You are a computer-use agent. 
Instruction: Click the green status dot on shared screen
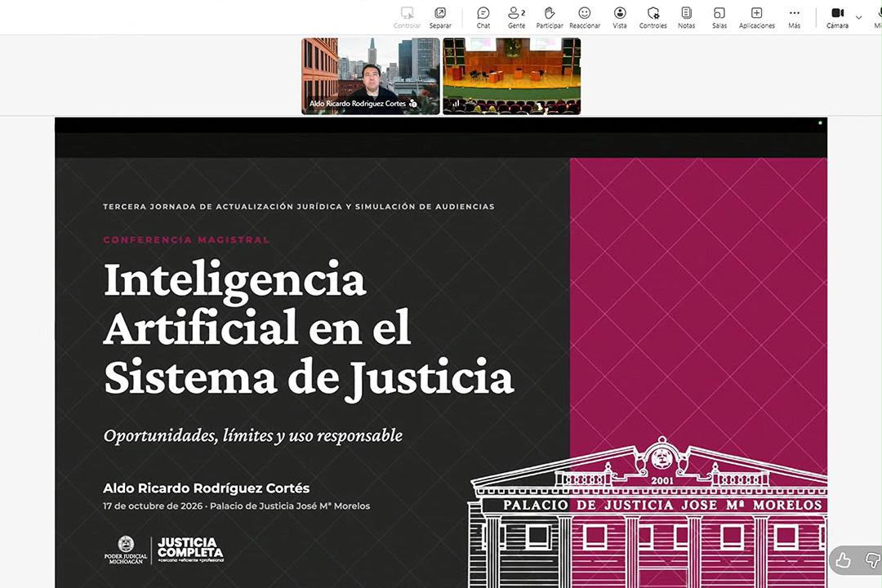(x=820, y=122)
